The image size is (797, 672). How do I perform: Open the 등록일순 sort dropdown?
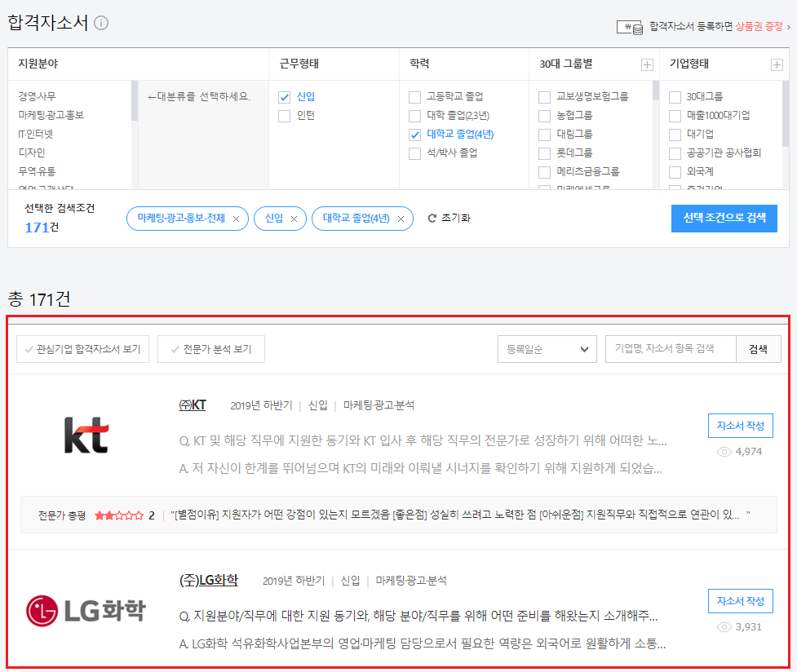click(547, 349)
